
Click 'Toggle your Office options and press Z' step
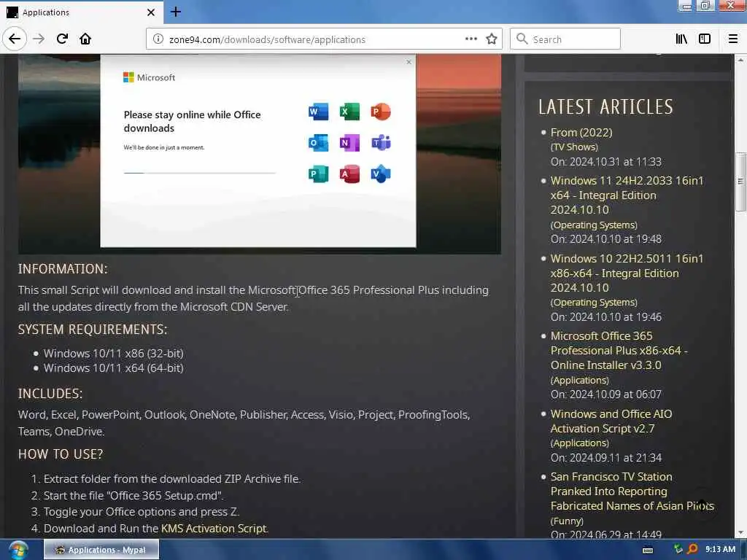pyautogui.click(x=142, y=511)
